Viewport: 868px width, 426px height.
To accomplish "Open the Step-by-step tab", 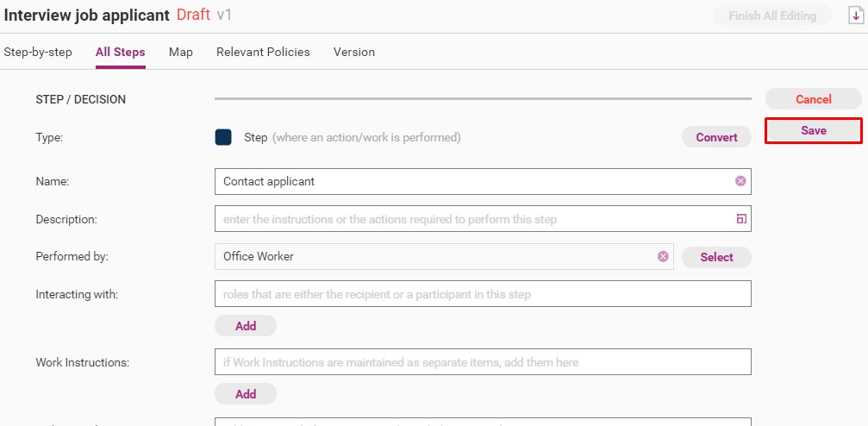I will (38, 52).
